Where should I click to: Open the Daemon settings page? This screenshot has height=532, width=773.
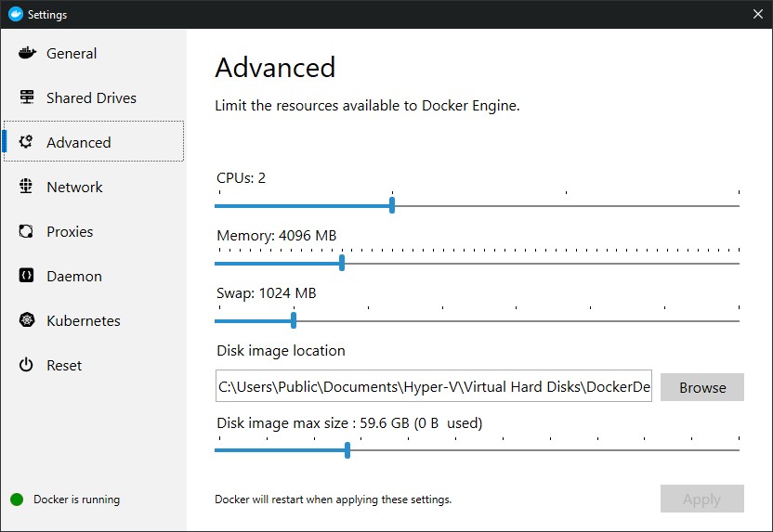pyautogui.click(x=94, y=276)
